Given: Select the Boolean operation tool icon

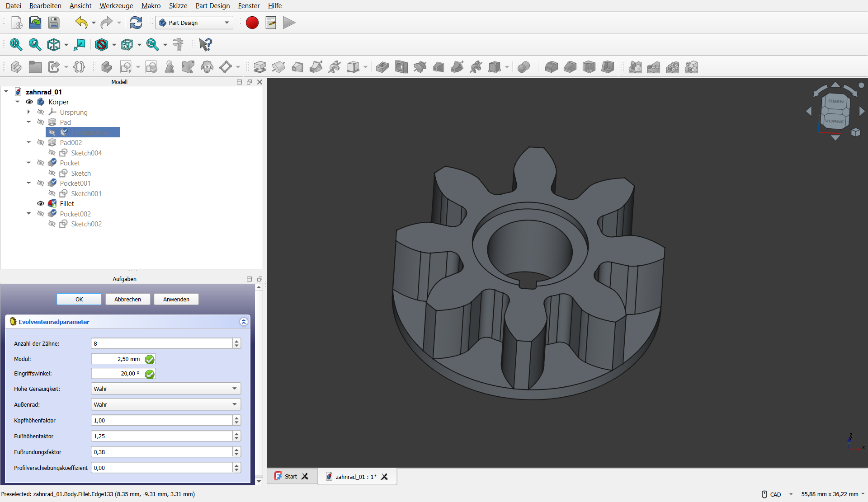Looking at the screenshot, I should (x=524, y=67).
